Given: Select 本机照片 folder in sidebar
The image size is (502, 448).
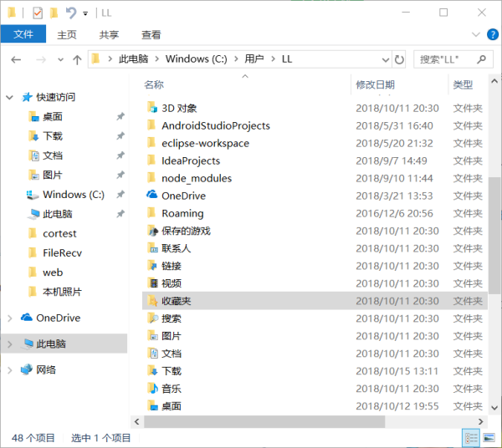Looking at the screenshot, I should (x=62, y=292).
